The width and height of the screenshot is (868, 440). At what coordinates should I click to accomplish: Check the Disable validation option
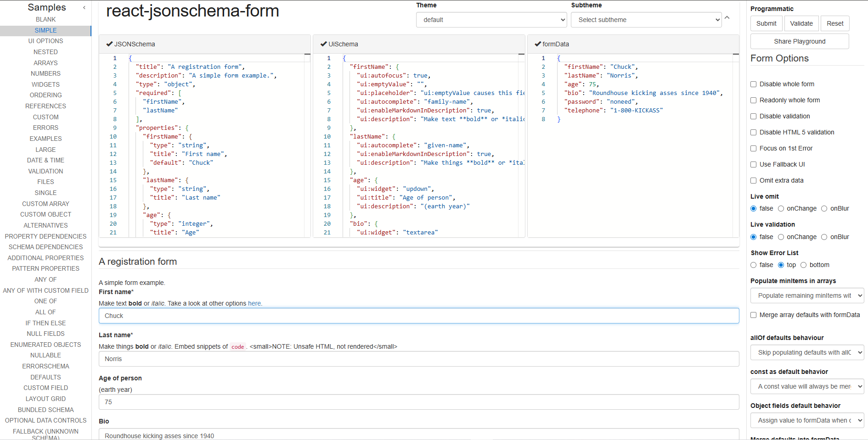pos(753,116)
